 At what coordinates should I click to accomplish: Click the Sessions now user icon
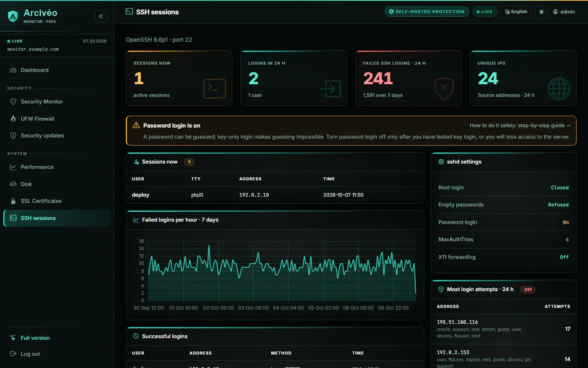[x=136, y=162]
